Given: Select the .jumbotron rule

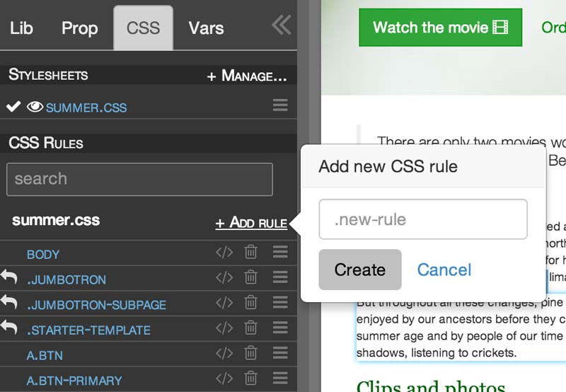Looking at the screenshot, I should pyautogui.click(x=67, y=279).
